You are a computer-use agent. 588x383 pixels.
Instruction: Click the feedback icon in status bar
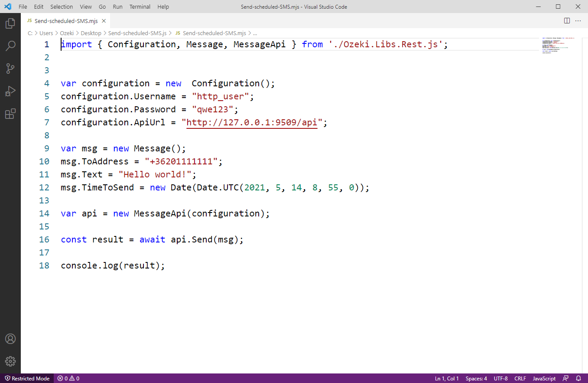[566, 378]
